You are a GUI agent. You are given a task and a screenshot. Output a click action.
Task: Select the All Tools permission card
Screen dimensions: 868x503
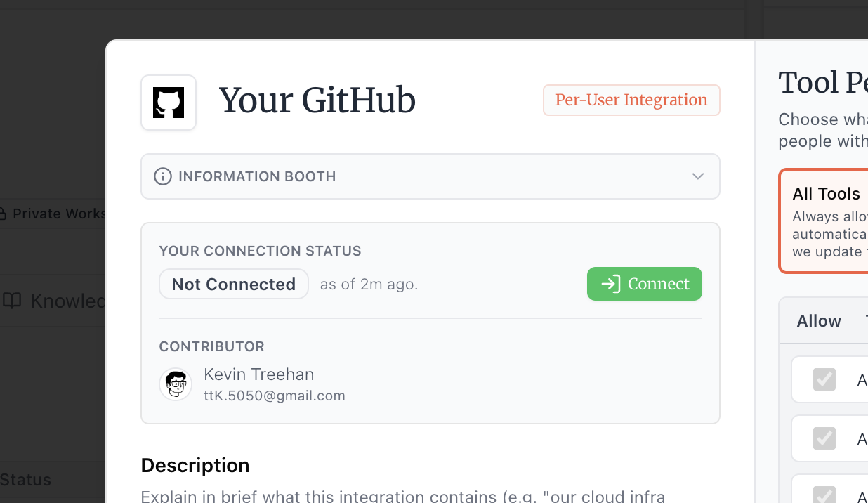click(x=826, y=221)
